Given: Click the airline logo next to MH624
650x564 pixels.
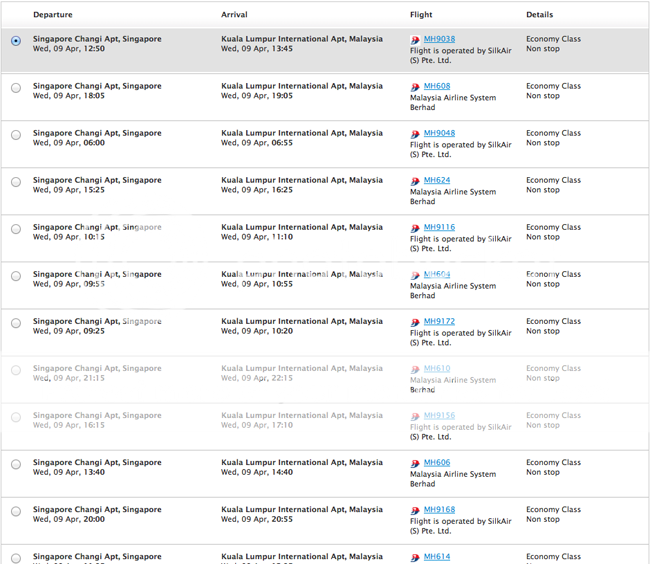Looking at the screenshot, I should point(415,181).
